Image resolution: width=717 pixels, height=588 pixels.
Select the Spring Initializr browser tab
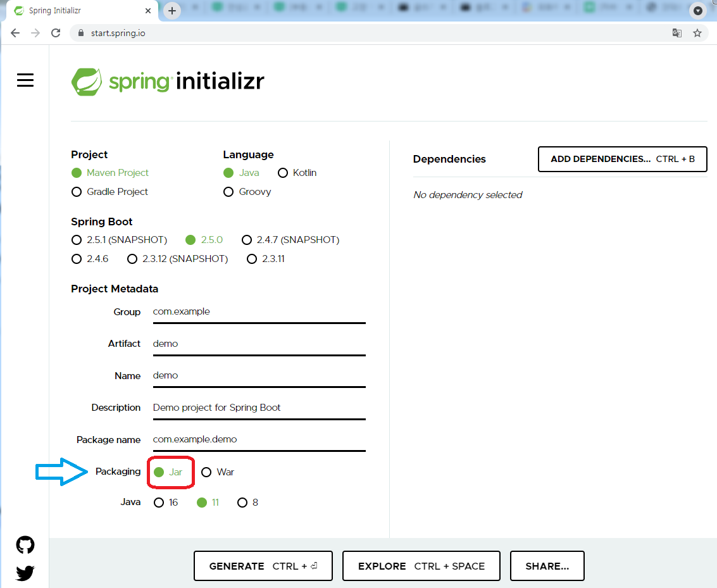82,11
